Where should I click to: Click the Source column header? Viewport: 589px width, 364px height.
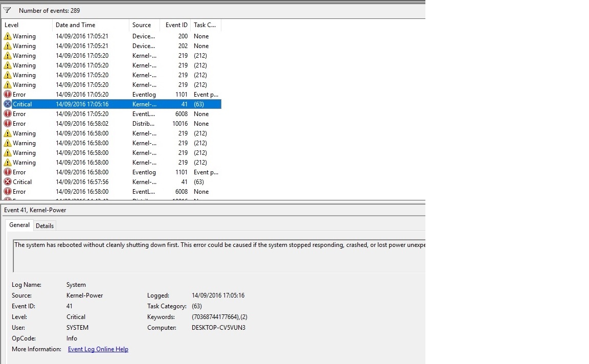[x=144, y=25]
